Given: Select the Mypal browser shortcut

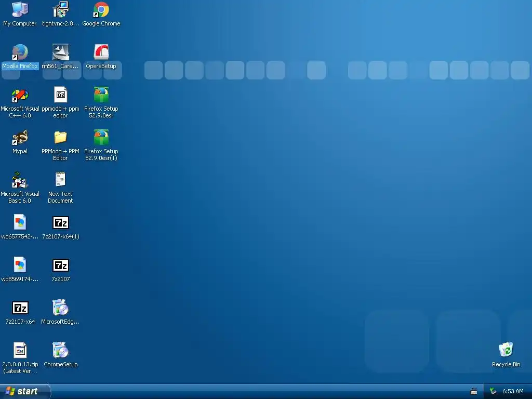Looking at the screenshot, I should click(x=20, y=137).
